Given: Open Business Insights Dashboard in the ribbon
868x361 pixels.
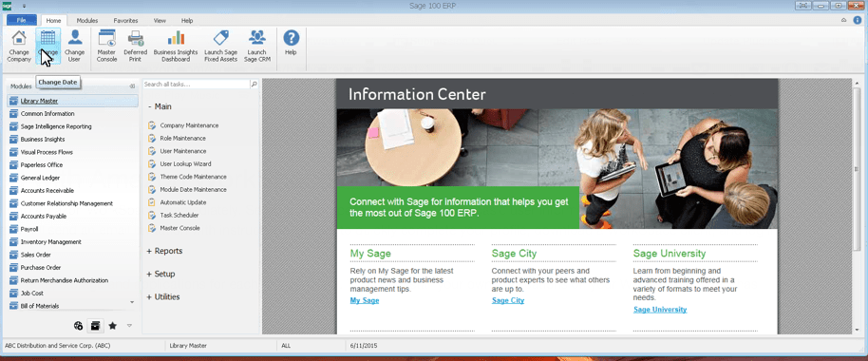Looking at the screenshot, I should pyautogui.click(x=176, y=46).
